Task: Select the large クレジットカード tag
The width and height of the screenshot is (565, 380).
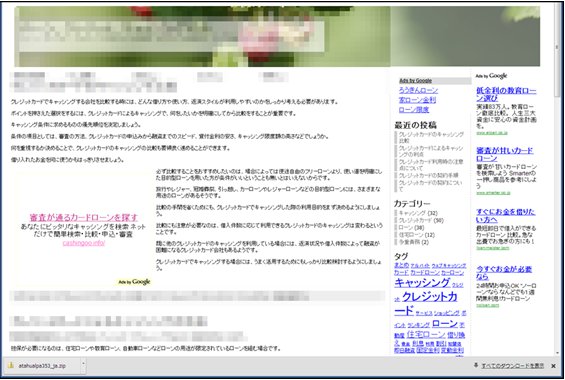Action: click(426, 303)
